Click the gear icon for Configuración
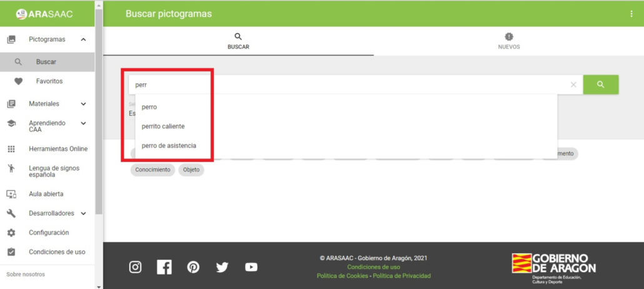The width and height of the screenshot is (644, 289). pos(11,233)
